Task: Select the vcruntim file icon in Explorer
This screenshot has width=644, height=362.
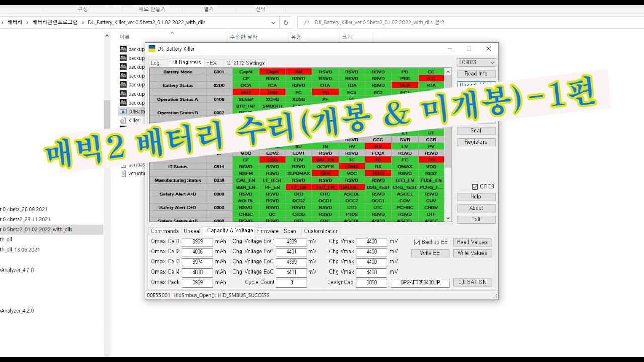Action: coord(123,173)
